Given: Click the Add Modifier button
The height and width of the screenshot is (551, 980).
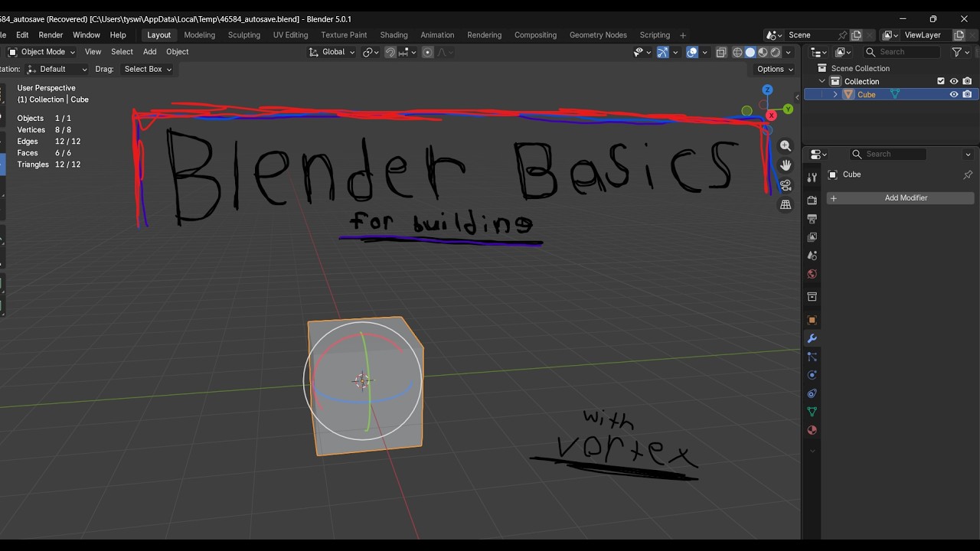Looking at the screenshot, I should click(900, 198).
